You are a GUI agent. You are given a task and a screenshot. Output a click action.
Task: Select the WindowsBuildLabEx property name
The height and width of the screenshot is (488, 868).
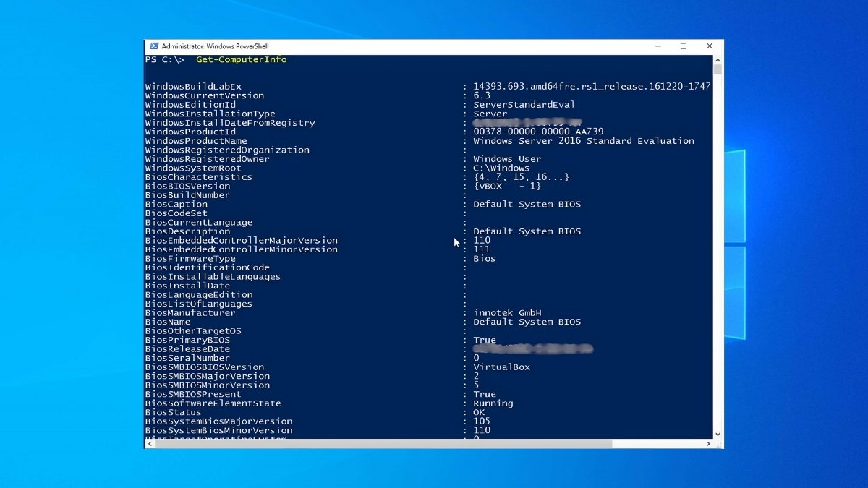point(193,86)
